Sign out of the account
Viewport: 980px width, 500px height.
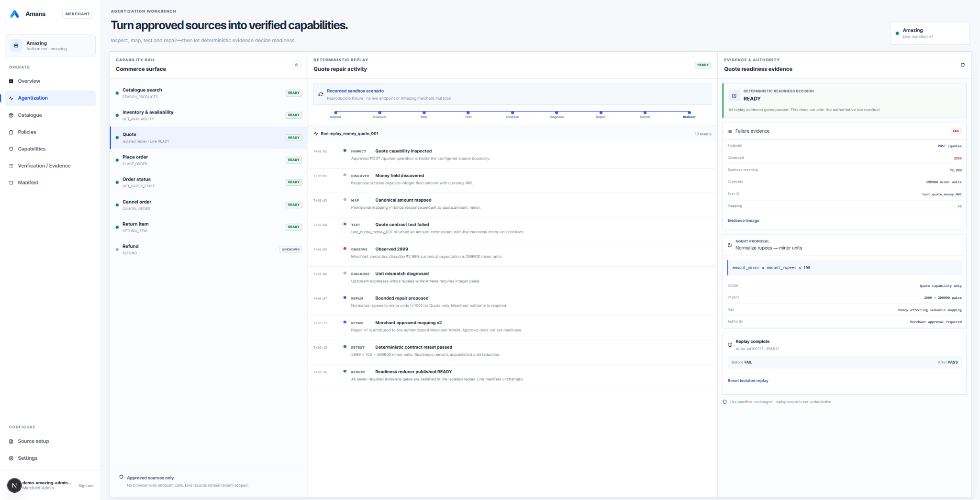[x=86, y=486]
